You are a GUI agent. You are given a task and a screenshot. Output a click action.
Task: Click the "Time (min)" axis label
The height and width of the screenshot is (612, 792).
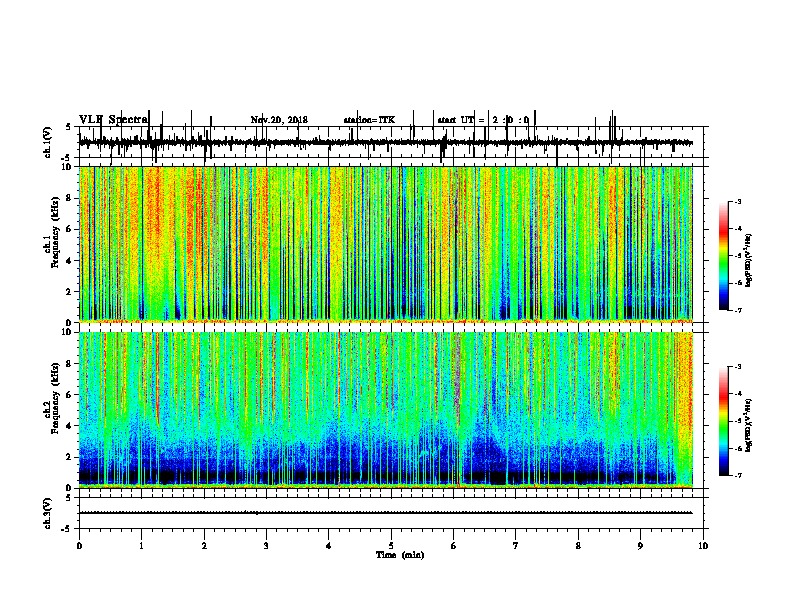(400, 555)
